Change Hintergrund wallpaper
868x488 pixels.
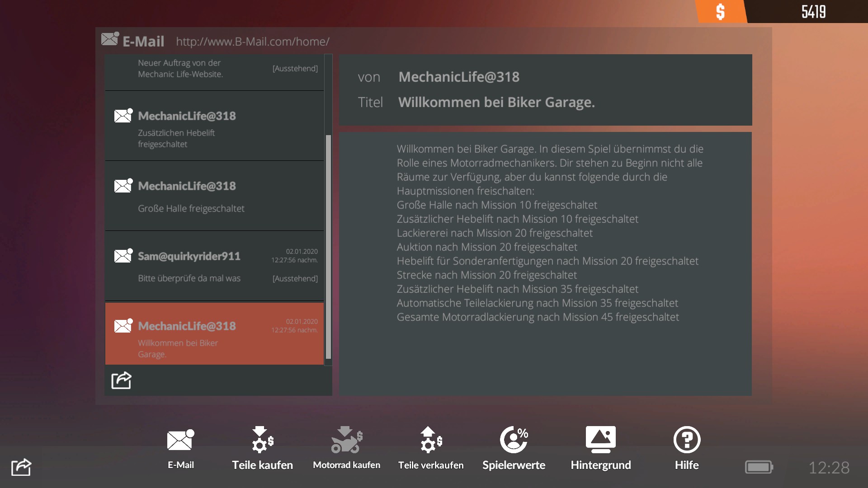coord(600,448)
